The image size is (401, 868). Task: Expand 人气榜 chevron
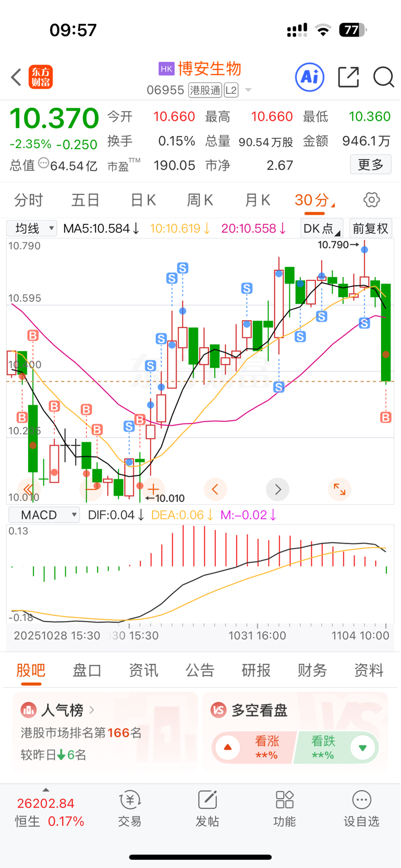[x=92, y=710]
